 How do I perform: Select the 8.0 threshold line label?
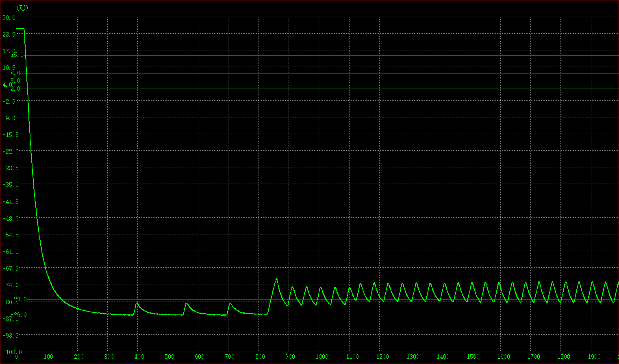click(x=15, y=73)
